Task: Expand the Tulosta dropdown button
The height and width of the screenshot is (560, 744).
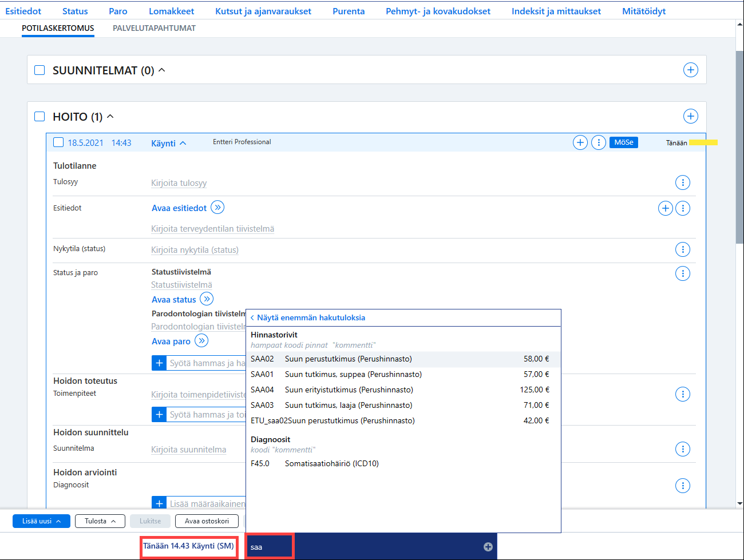Action: 100,521
